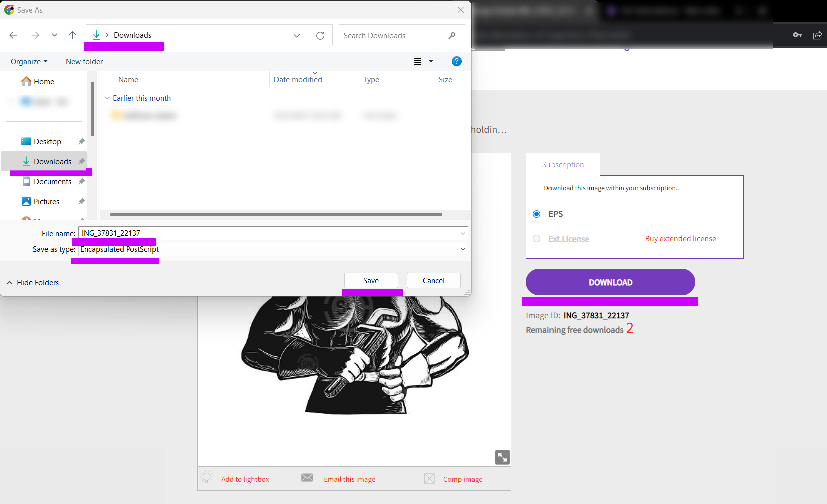Click the Comp image box icon
The width and height of the screenshot is (827, 504).
(x=429, y=479)
